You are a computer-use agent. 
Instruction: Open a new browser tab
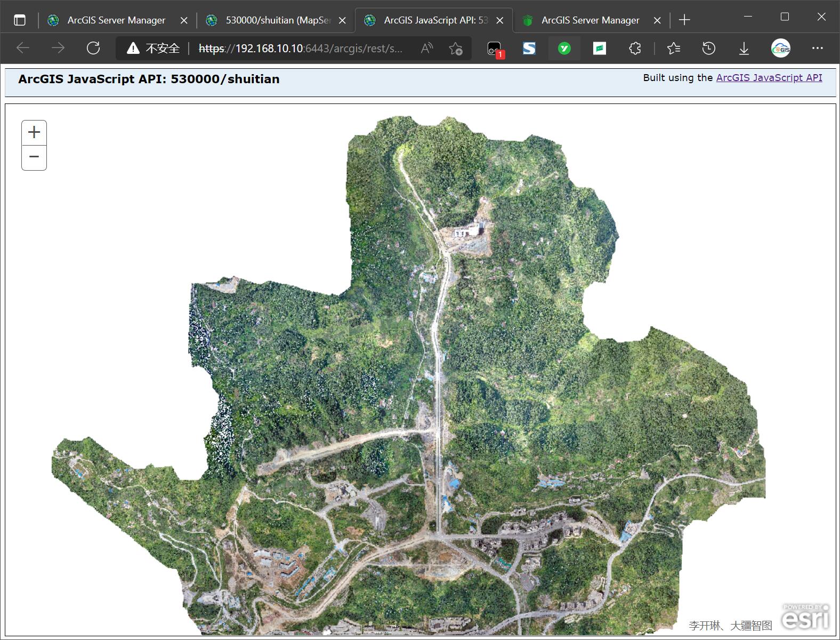[x=684, y=20]
